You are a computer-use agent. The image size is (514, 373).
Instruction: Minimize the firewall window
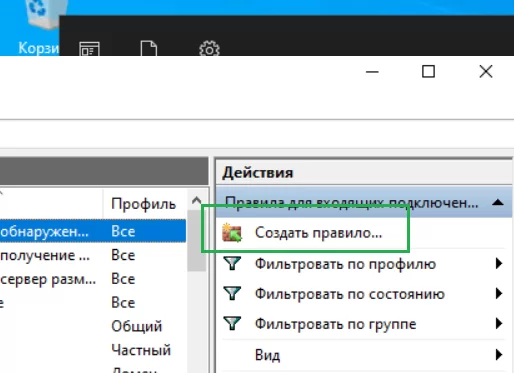[x=372, y=71]
